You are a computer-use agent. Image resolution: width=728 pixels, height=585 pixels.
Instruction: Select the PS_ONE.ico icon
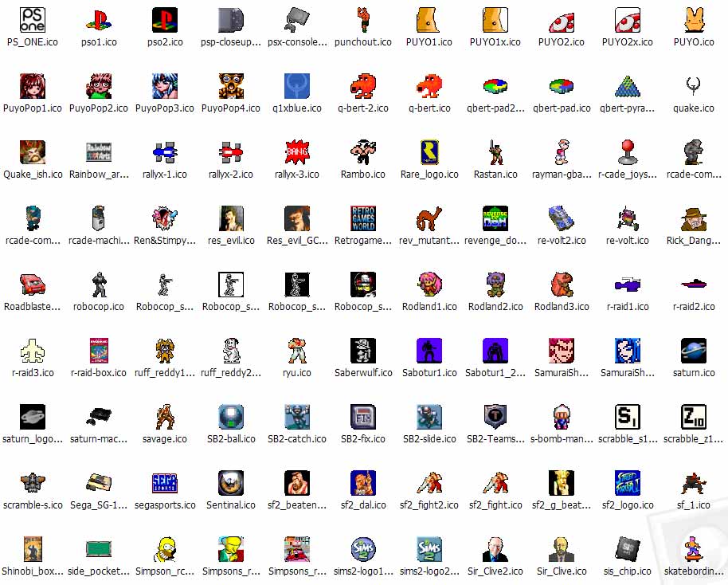33,20
